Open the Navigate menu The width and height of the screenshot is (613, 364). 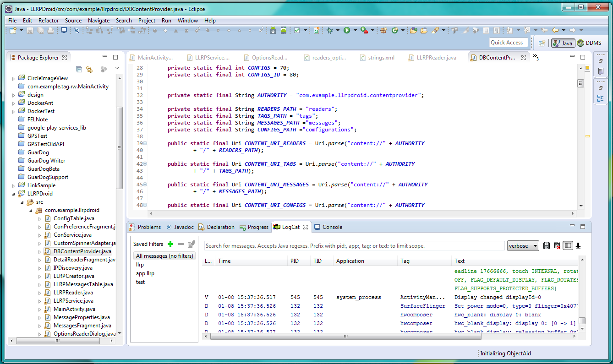(99, 21)
